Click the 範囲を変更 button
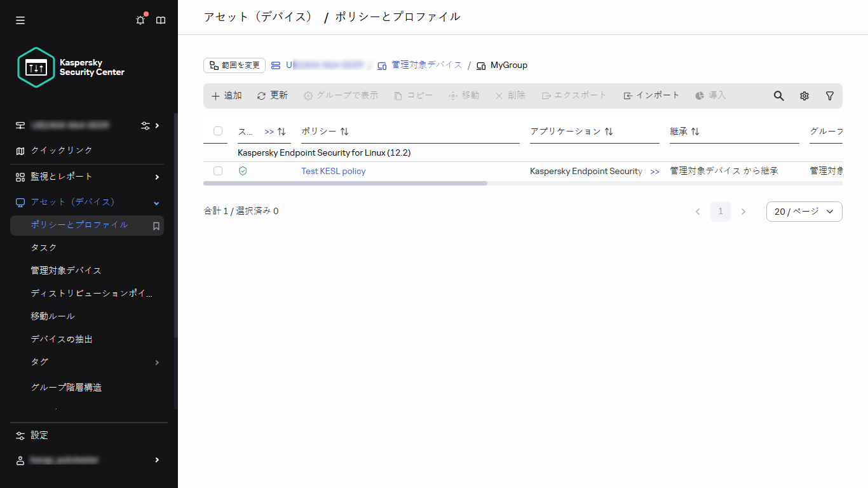 [x=234, y=65]
